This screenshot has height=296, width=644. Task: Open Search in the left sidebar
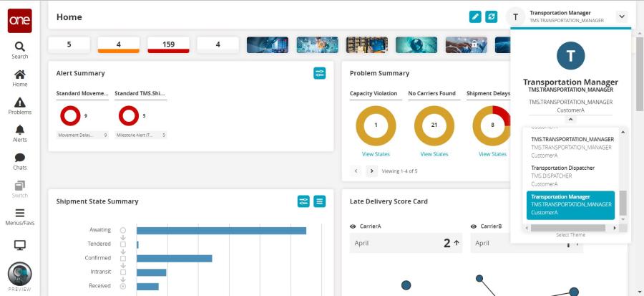coord(20,49)
